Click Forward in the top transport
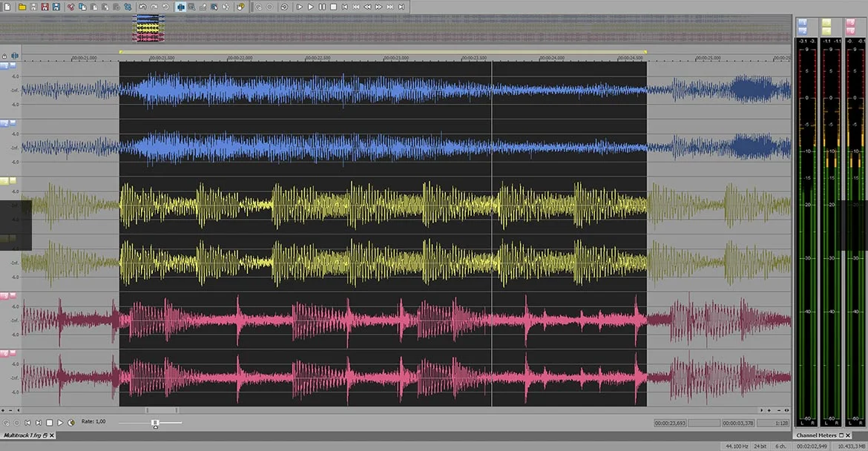Image resolution: width=868 pixels, height=451 pixels. point(378,7)
